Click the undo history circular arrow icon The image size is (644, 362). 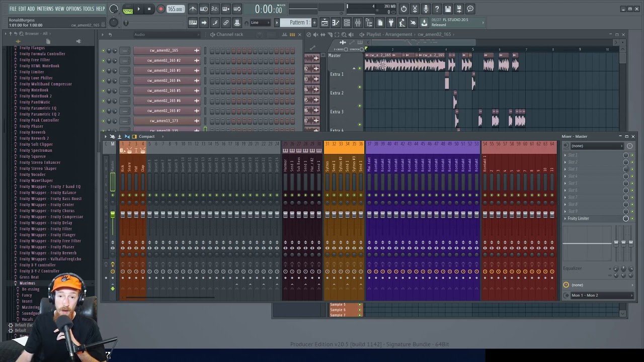404,9
